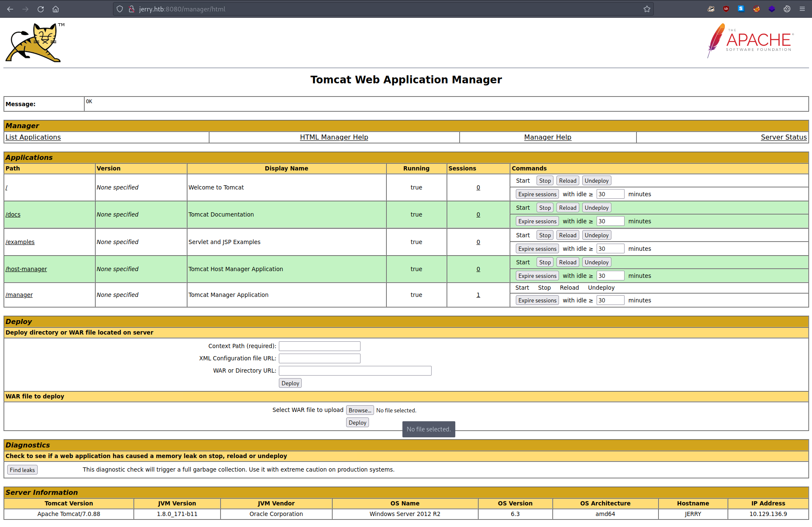The width and height of the screenshot is (812, 527).
Task: Click Deploy under Select WAR file
Action: pos(358,423)
